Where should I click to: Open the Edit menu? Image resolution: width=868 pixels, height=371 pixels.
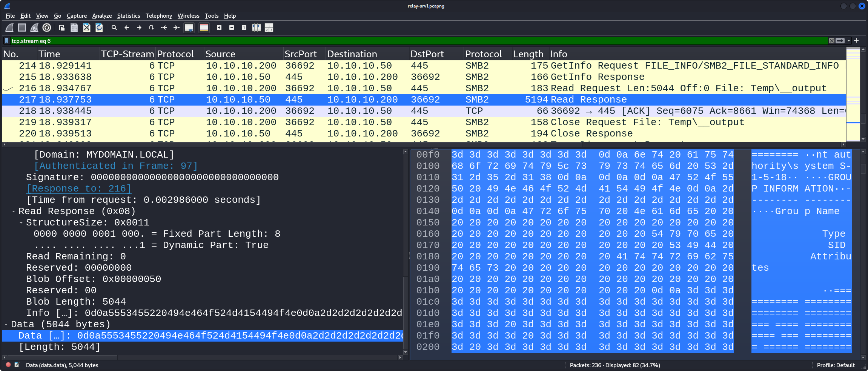(x=25, y=16)
